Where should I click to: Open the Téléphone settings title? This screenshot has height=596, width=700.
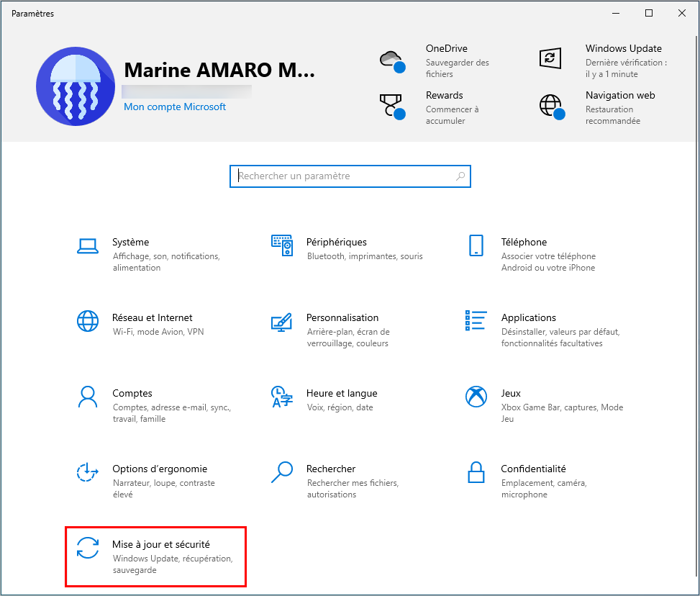tap(524, 242)
